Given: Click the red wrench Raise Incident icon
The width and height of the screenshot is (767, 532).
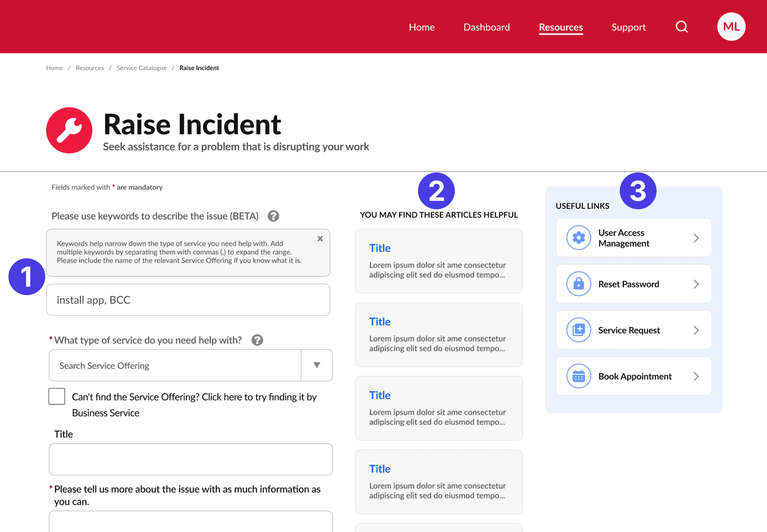Looking at the screenshot, I should tap(69, 130).
